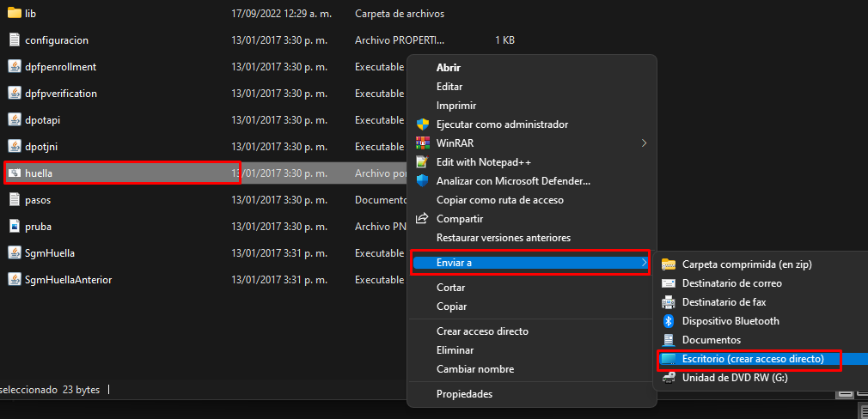Image resolution: width=868 pixels, height=419 pixels.
Task: Click the pruba PNG image icon
Action: click(15, 226)
